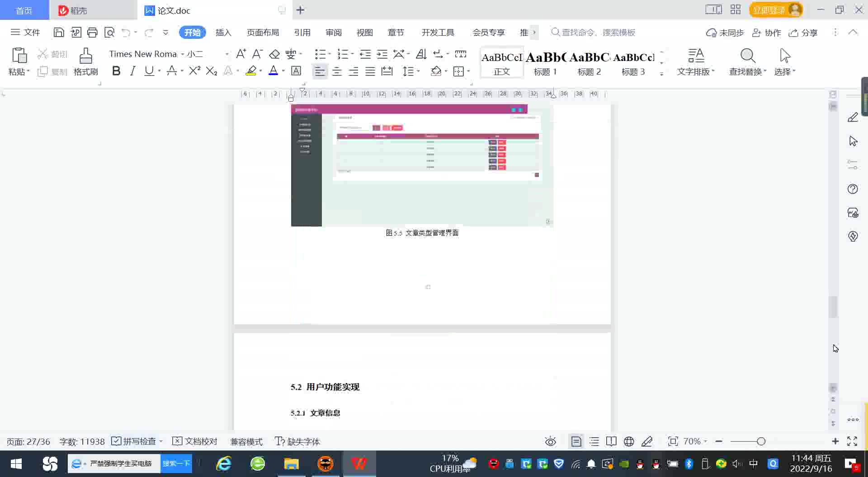Open highlight color swatch
This screenshot has width=868, height=477.
pyautogui.click(x=251, y=71)
